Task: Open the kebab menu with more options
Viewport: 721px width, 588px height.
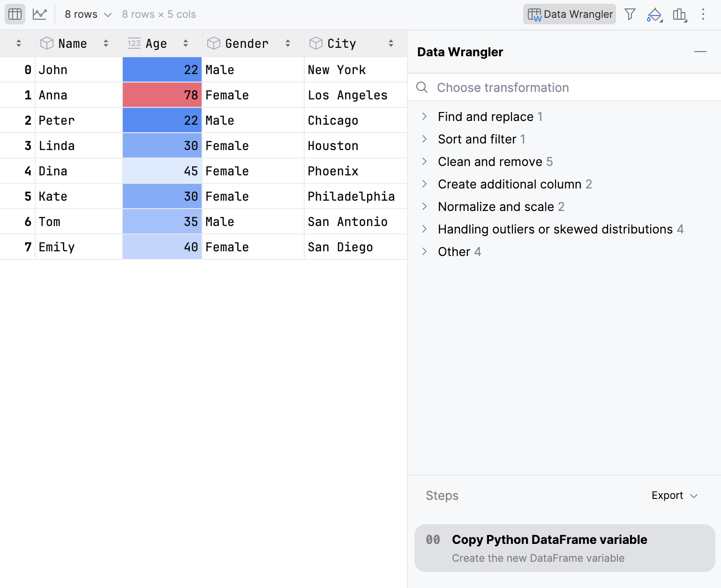Action: (703, 14)
